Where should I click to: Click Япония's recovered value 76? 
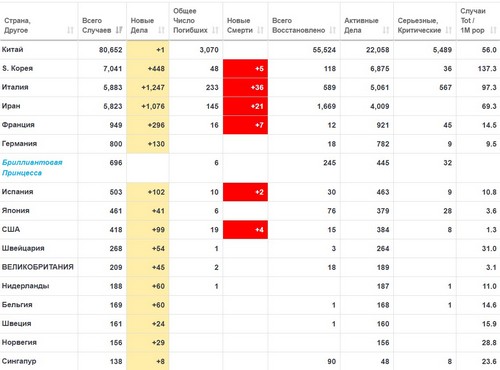coord(331,211)
